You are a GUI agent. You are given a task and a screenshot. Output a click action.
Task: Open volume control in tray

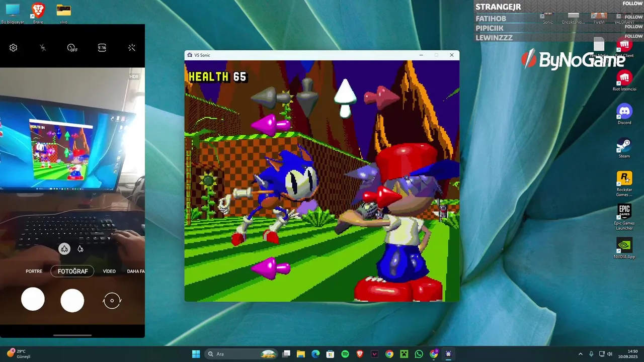click(610, 354)
